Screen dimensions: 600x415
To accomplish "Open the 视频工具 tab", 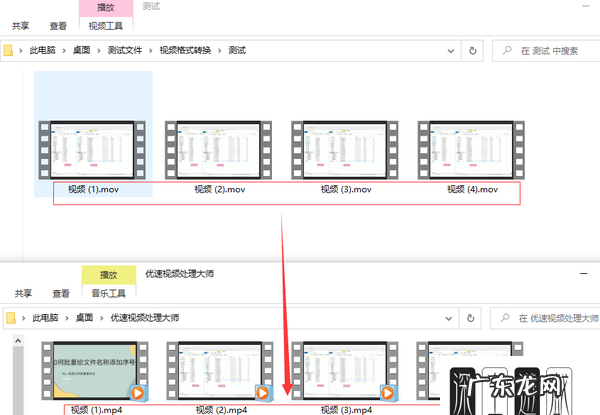I will click(x=106, y=26).
